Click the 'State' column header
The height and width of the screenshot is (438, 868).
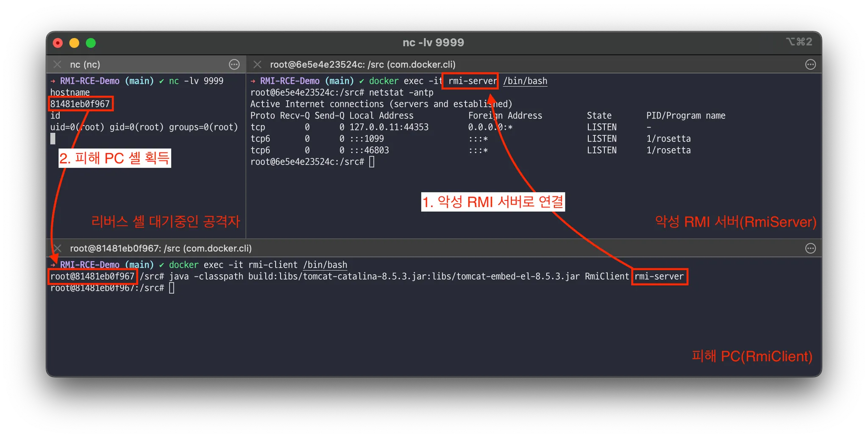point(599,116)
